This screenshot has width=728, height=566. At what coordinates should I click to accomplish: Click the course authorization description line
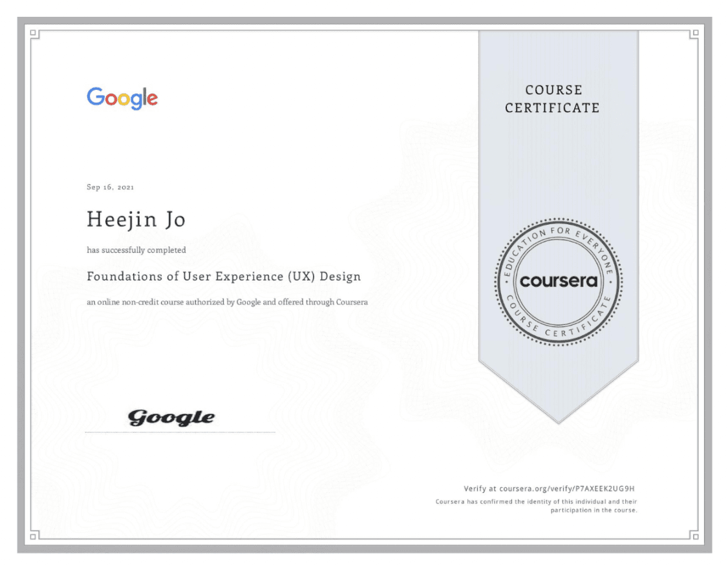pos(227,302)
